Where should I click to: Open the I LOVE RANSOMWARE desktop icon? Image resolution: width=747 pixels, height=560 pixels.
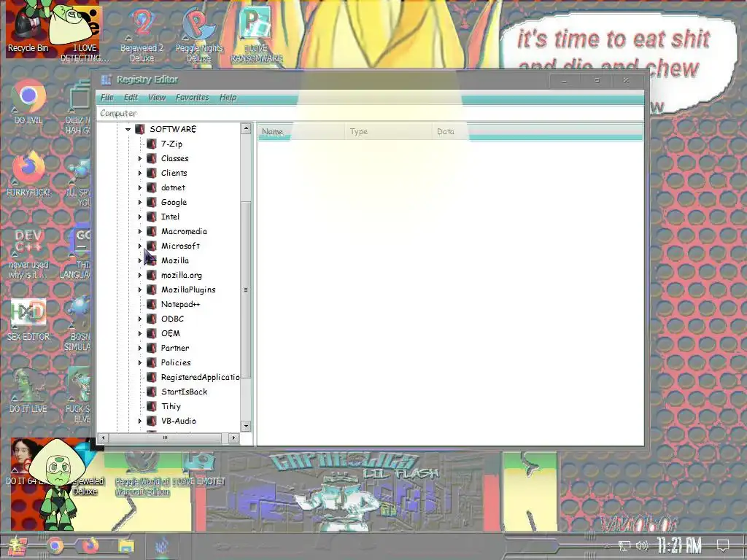point(256,34)
